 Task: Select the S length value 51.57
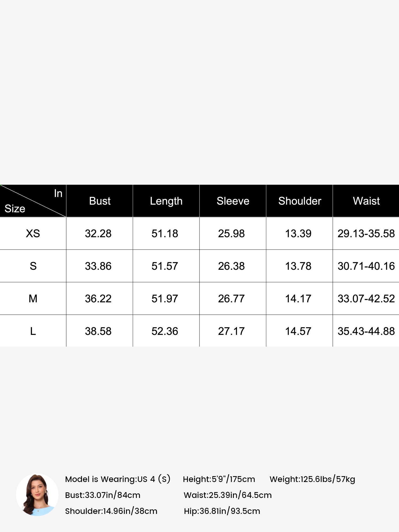(165, 266)
